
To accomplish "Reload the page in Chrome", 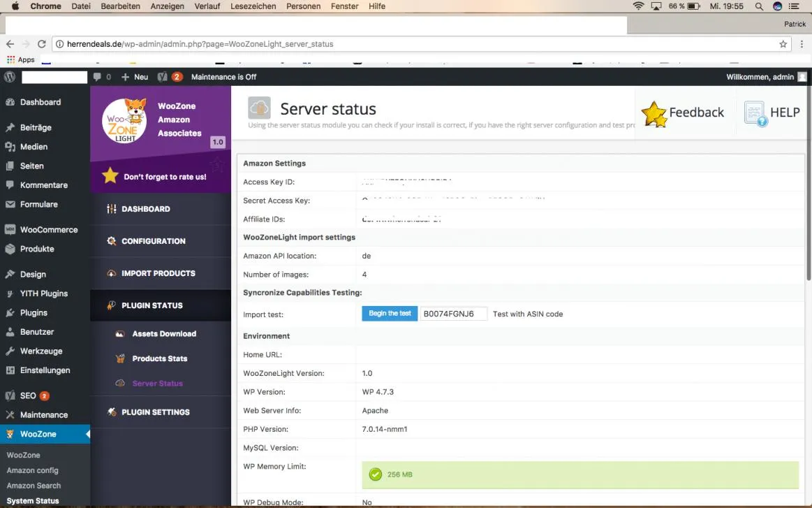I will point(42,44).
